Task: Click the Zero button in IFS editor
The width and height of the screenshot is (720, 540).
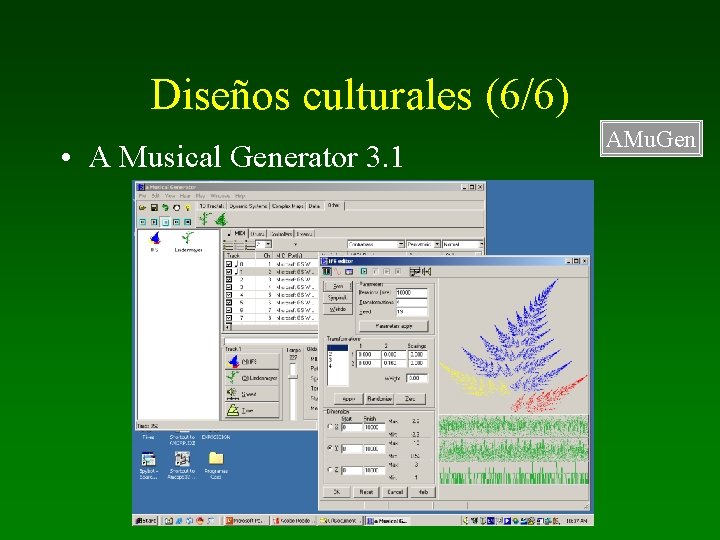Action: (x=410, y=399)
